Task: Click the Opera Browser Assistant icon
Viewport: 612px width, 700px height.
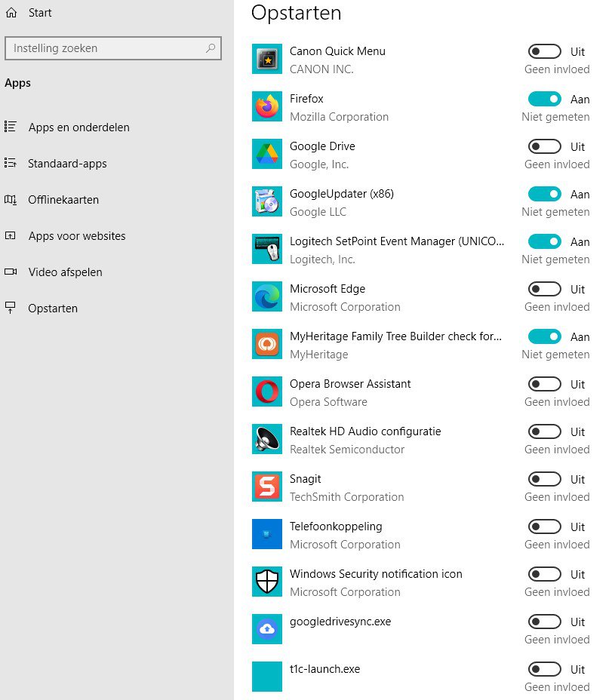Action: tap(266, 391)
